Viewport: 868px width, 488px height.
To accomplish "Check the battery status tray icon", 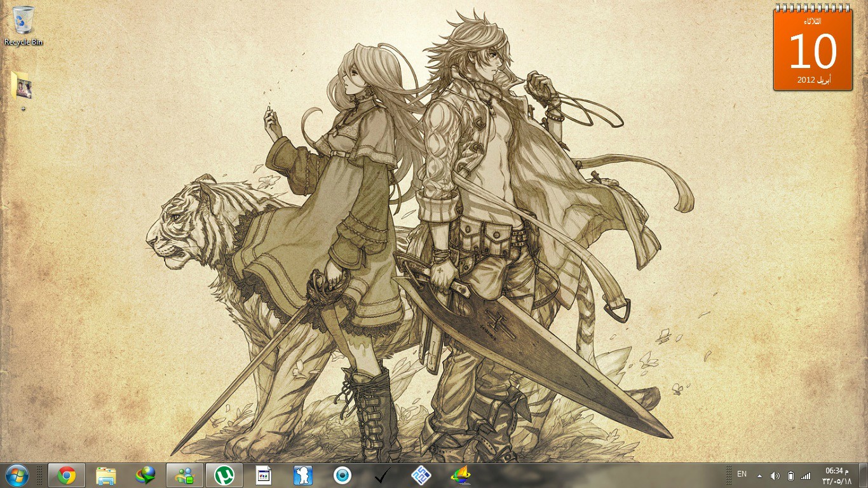I will click(790, 476).
